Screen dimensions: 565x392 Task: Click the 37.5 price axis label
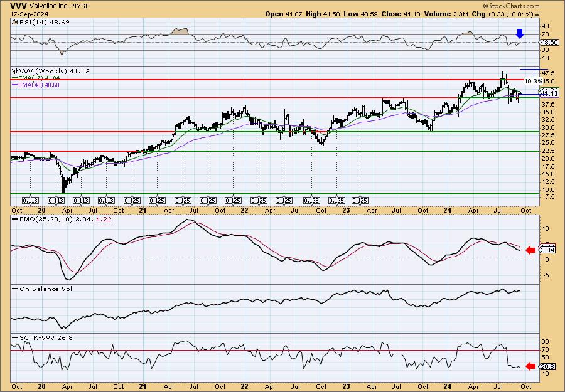[x=547, y=104]
